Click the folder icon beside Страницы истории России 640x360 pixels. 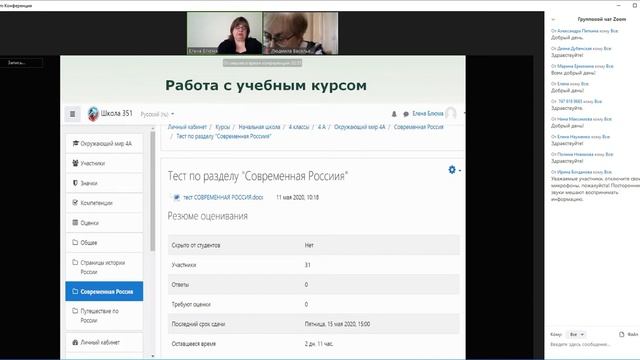click(x=75, y=262)
